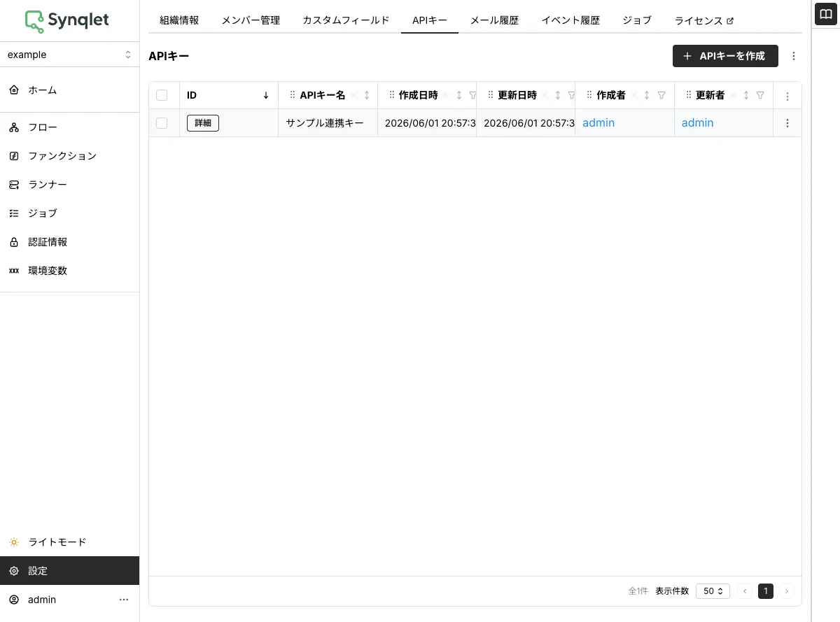The height and width of the screenshot is (622, 840).
Task: Click the 更新日時 column drag handle
Action: tap(491, 95)
